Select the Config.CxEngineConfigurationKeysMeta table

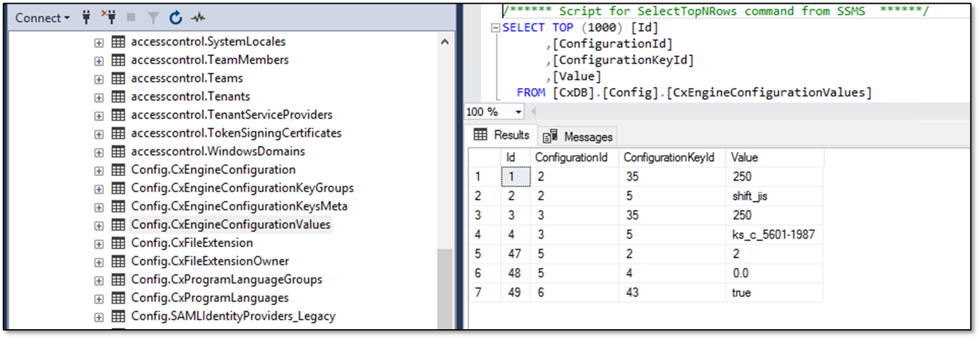239,207
